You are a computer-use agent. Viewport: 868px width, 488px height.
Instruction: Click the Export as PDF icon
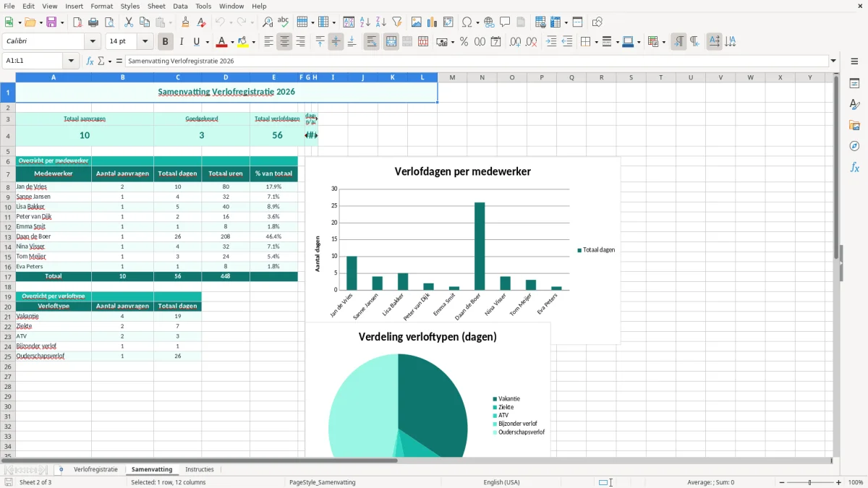pos(77,22)
